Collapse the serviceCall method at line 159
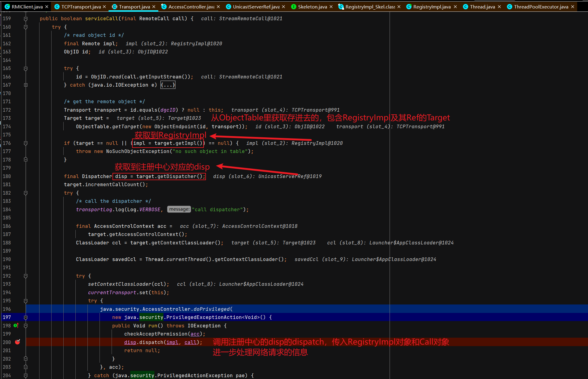The width and height of the screenshot is (588, 379). coord(26,19)
